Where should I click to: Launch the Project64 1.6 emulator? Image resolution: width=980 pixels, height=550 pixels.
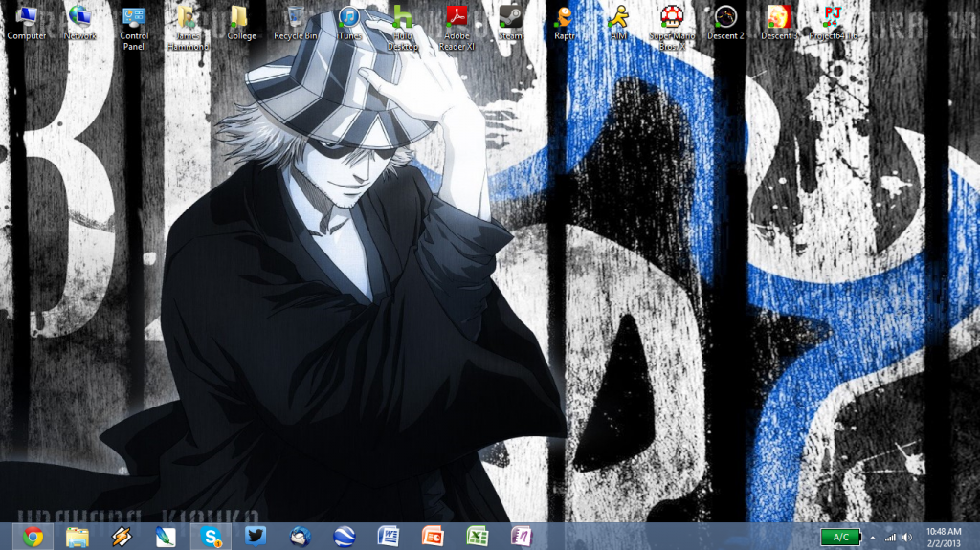tap(834, 23)
